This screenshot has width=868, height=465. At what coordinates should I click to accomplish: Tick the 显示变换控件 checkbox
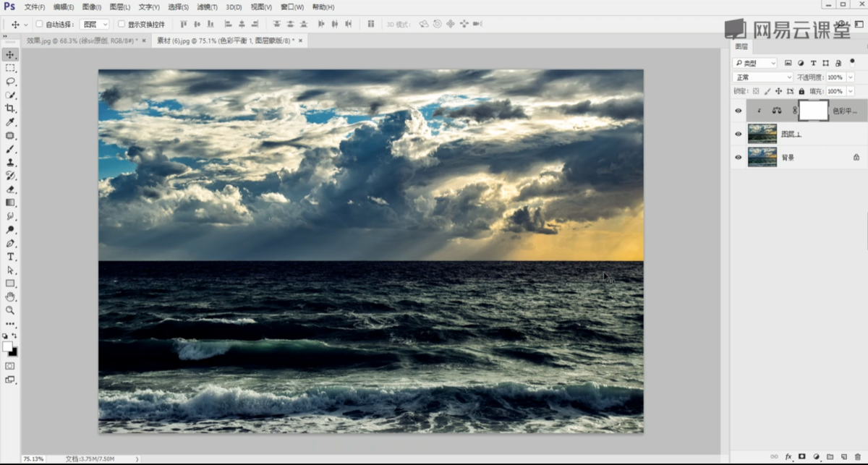pos(122,24)
